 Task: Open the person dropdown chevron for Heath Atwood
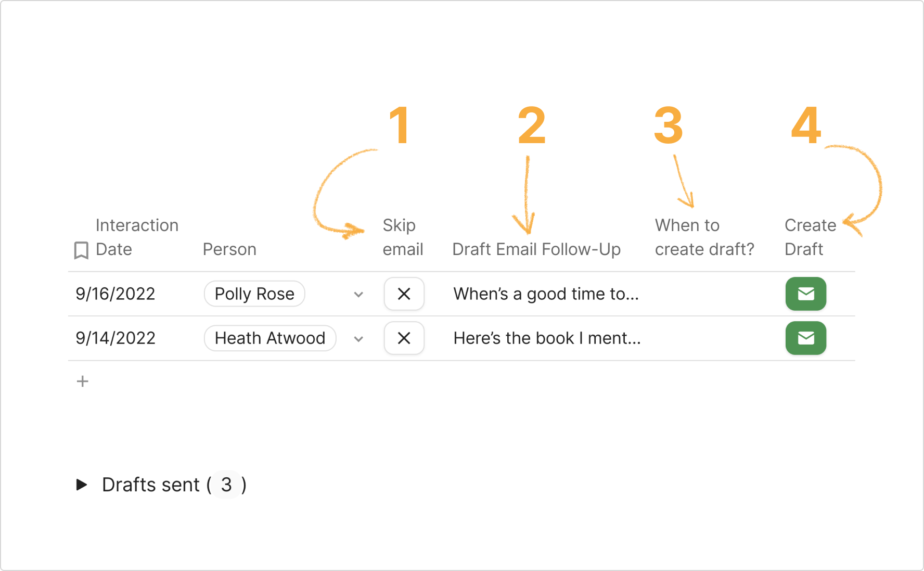[x=358, y=339]
